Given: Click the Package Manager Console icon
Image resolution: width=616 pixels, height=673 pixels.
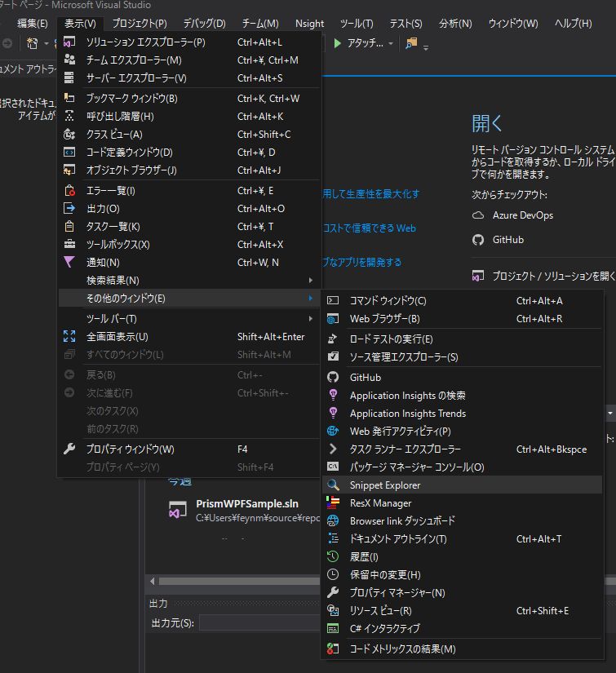Looking at the screenshot, I should [x=333, y=467].
